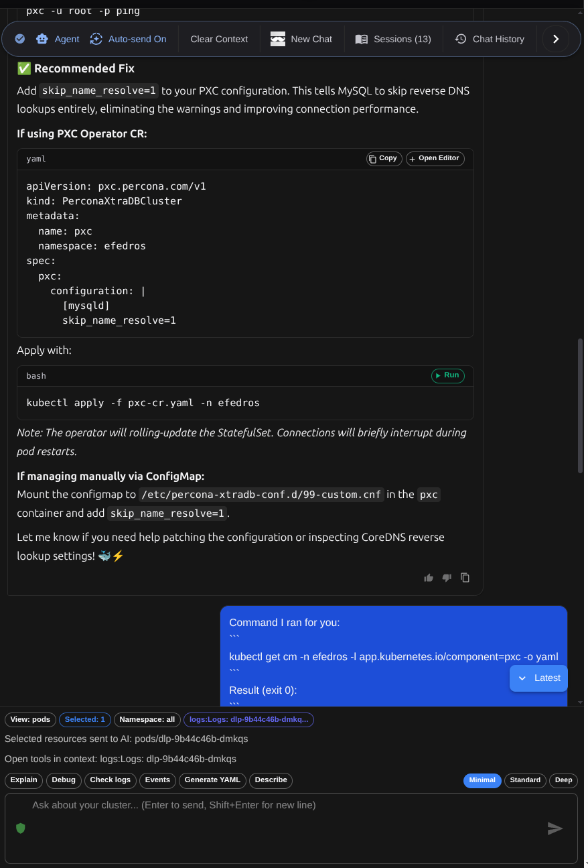
Task: Click the Auto-send circular arrows icon
Action: [x=96, y=39]
